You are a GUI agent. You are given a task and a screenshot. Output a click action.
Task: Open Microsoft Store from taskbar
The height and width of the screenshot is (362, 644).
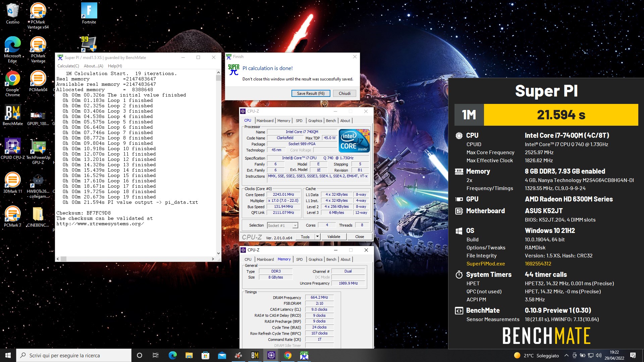(205, 355)
